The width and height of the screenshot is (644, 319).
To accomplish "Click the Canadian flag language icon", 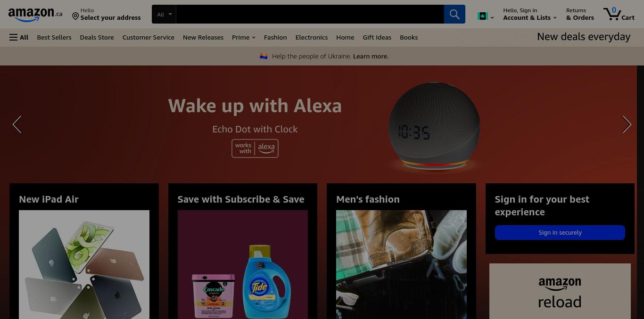I will pos(482,16).
